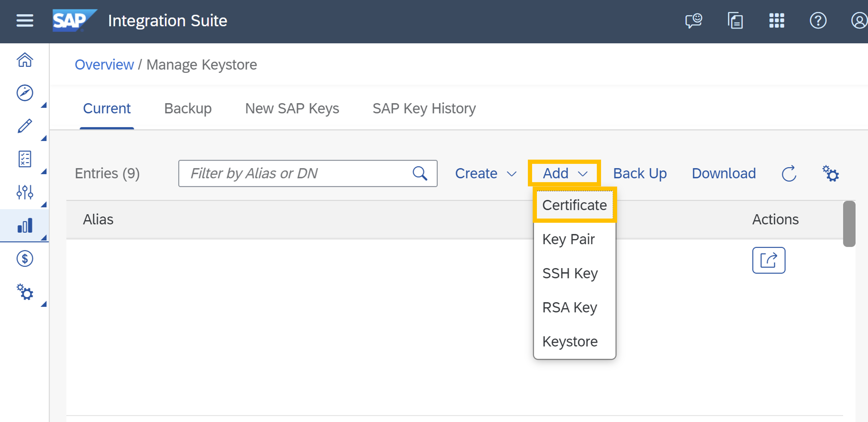This screenshot has height=422, width=868.
Task: Choose Key Pair from the Add menu
Action: 569,239
